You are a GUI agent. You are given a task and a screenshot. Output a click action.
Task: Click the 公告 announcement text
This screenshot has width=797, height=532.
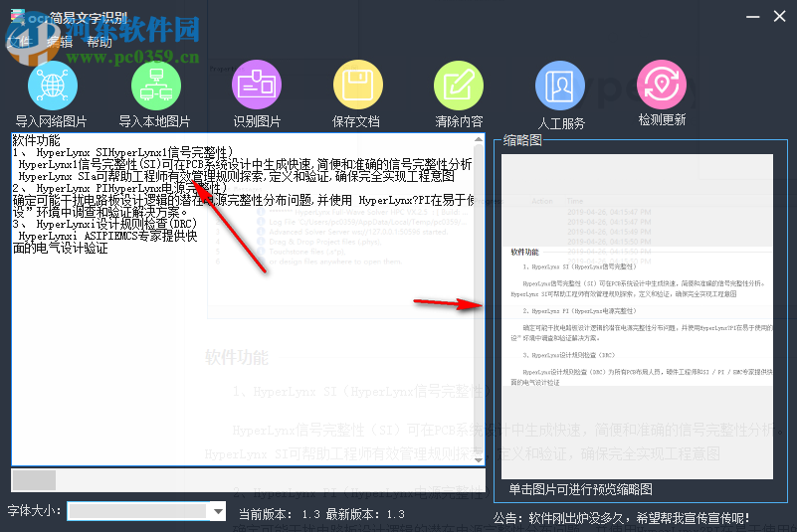click(621, 518)
